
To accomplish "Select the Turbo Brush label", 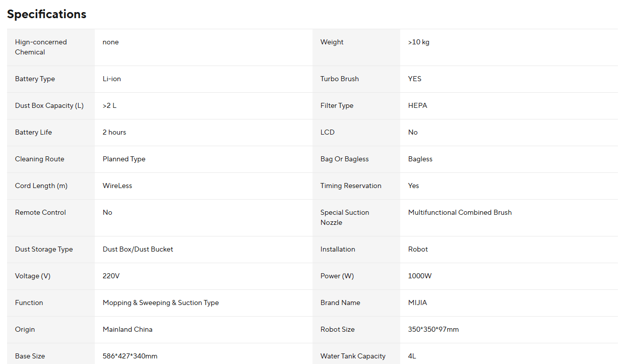I will point(340,79).
